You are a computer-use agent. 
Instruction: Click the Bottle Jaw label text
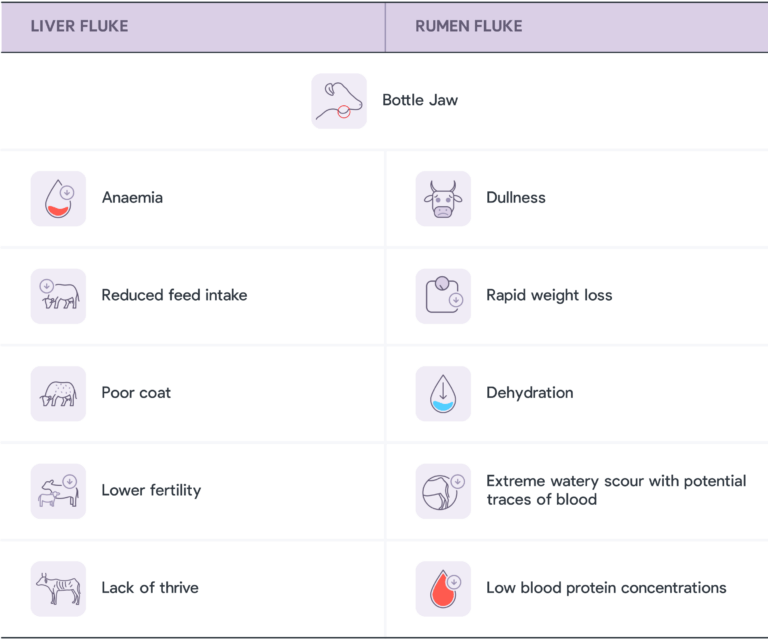point(420,101)
